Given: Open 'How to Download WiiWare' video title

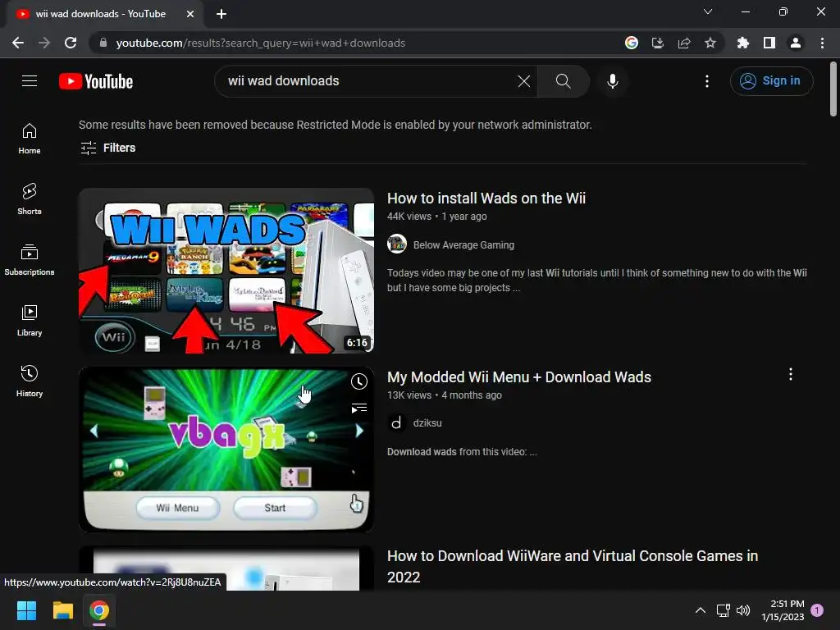Looking at the screenshot, I should (x=573, y=566).
